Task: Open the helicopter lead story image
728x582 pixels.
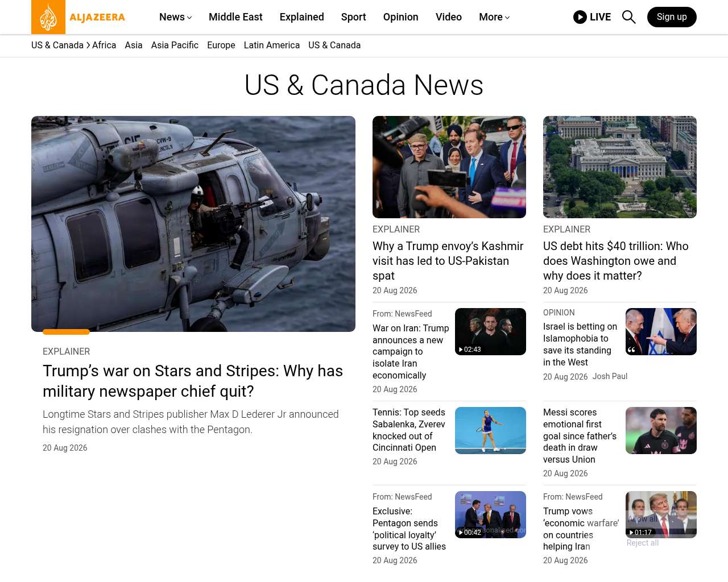Action: click(193, 224)
